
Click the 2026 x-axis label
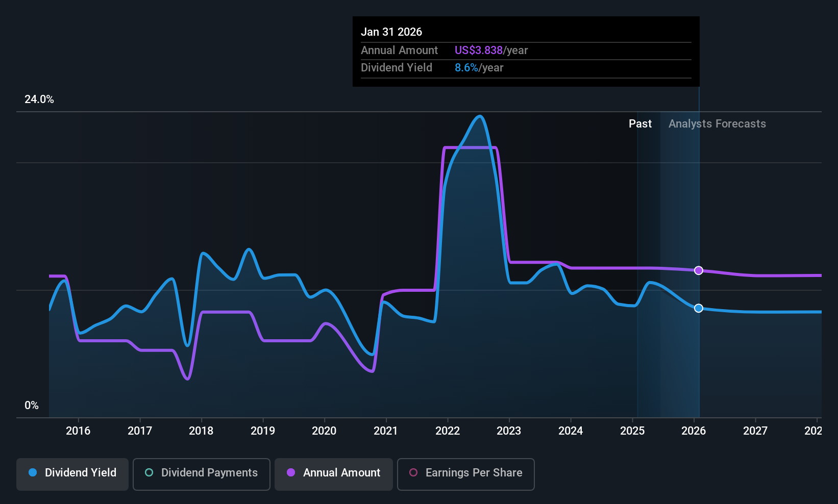(694, 431)
